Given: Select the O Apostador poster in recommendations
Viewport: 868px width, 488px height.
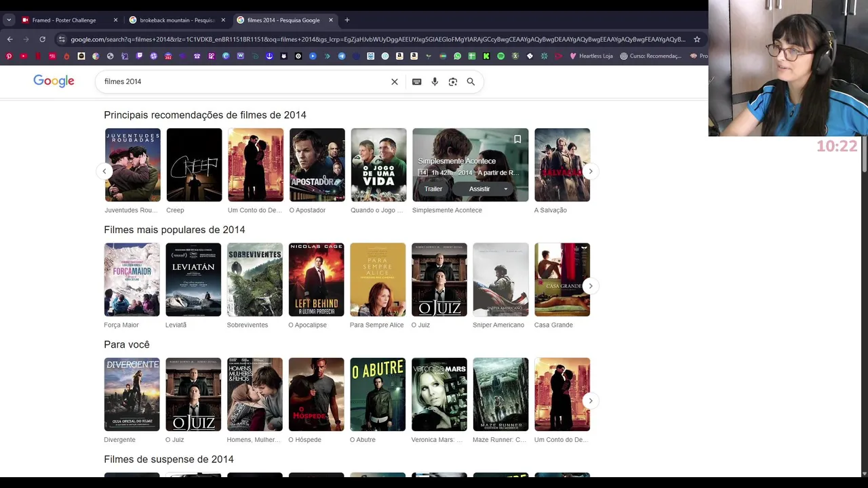Looking at the screenshot, I should tap(317, 165).
